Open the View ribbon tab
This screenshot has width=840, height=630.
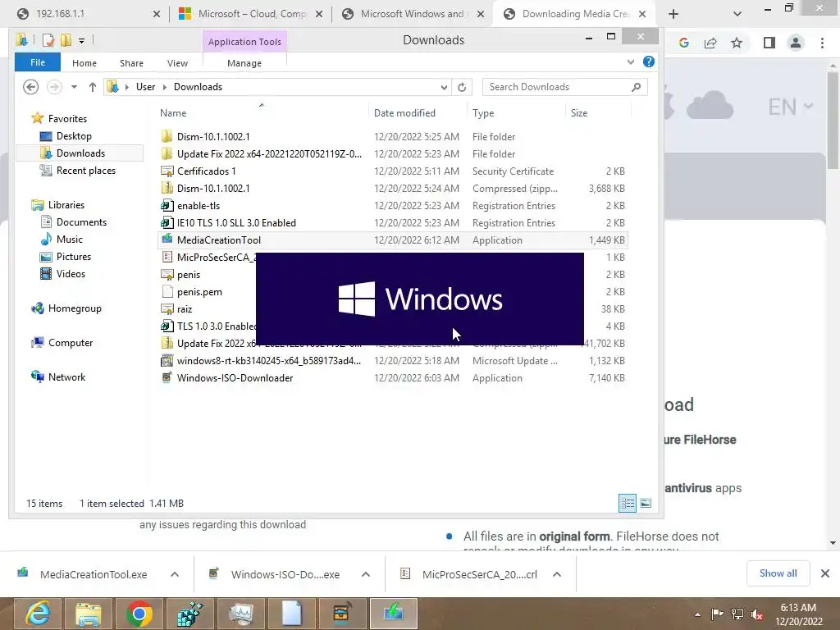pyautogui.click(x=177, y=63)
